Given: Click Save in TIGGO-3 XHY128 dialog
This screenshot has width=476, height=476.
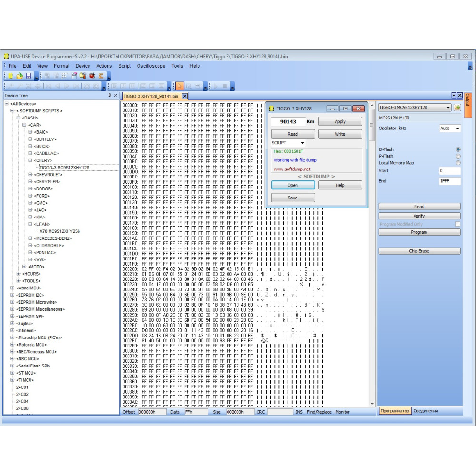Looking at the screenshot, I should coord(293,198).
